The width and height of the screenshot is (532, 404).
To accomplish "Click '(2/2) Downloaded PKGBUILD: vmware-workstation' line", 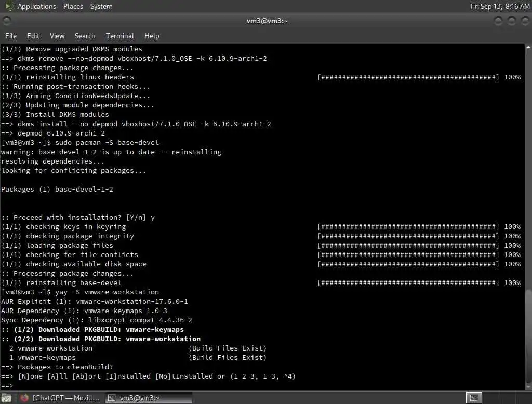I will coord(101,339).
